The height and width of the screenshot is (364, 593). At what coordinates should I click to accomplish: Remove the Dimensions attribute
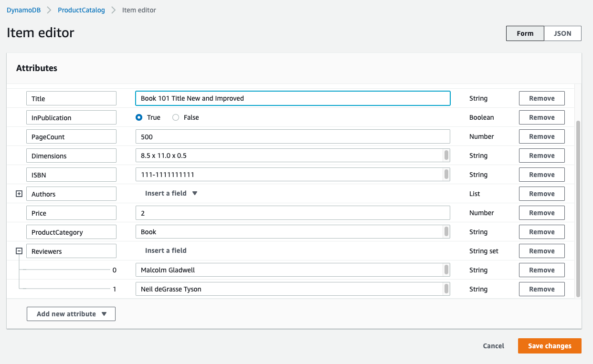[542, 156]
